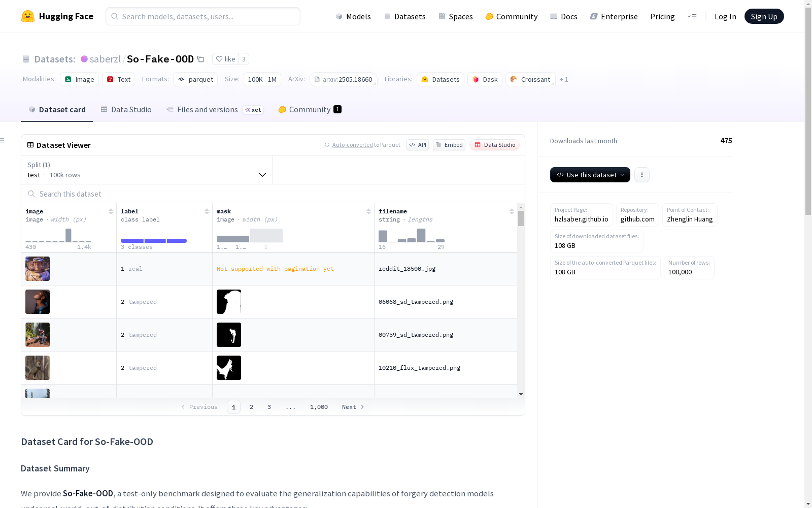
Task: Open the API button in Dataset Viewer
Action: click(x=418, y=145)
